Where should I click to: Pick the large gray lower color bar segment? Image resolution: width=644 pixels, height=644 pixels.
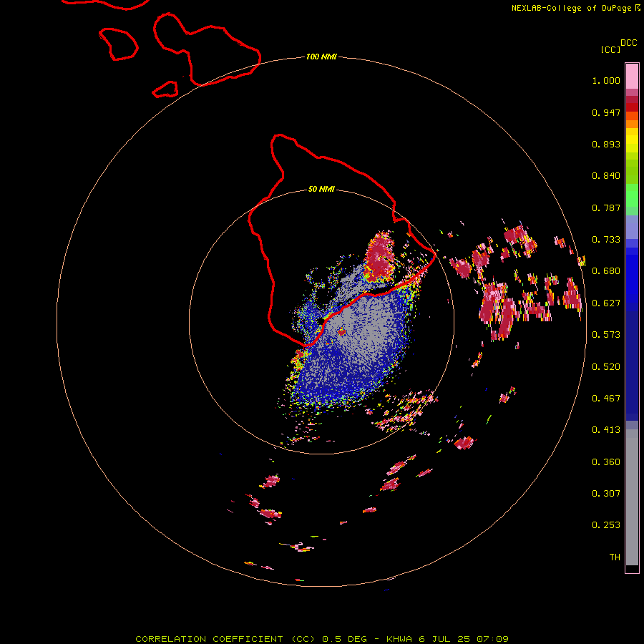(x=632, y=501)
